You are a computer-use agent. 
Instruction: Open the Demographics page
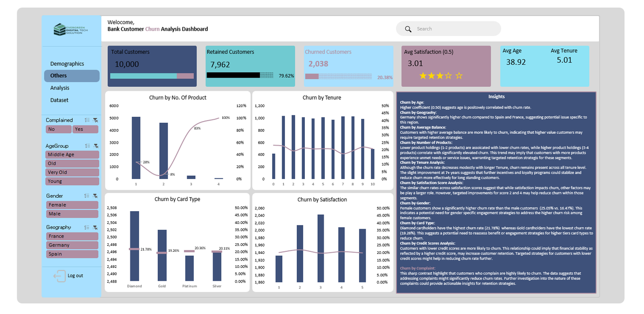click(x=67, y=64)
